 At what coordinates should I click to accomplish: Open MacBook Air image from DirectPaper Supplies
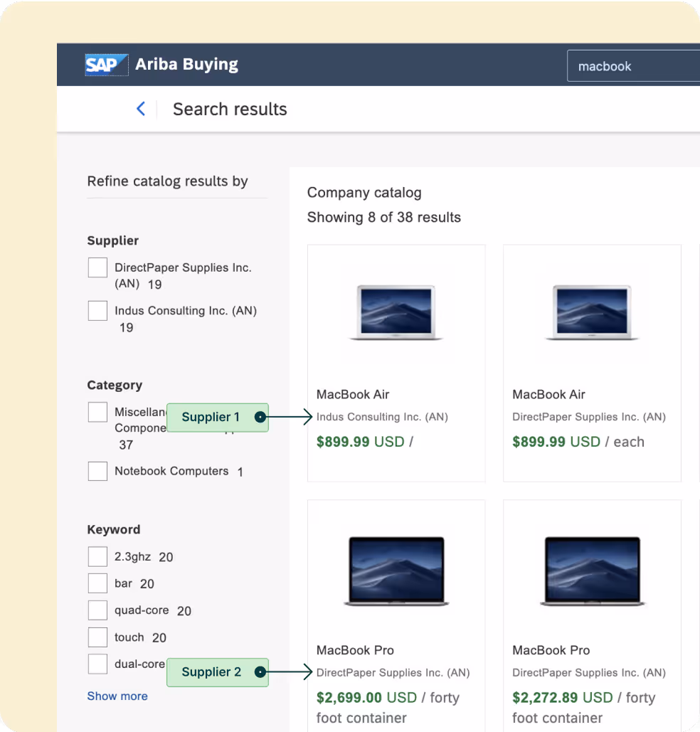592,312
